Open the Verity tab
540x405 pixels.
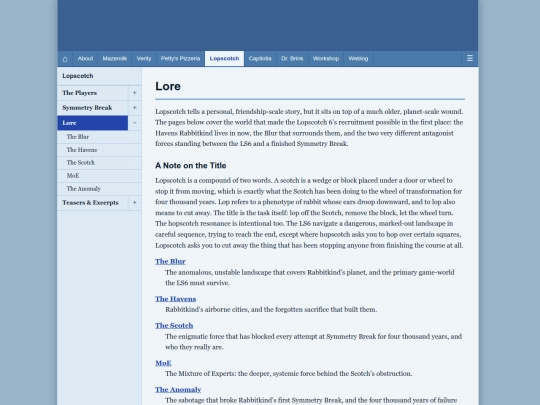tap(144, 59)
